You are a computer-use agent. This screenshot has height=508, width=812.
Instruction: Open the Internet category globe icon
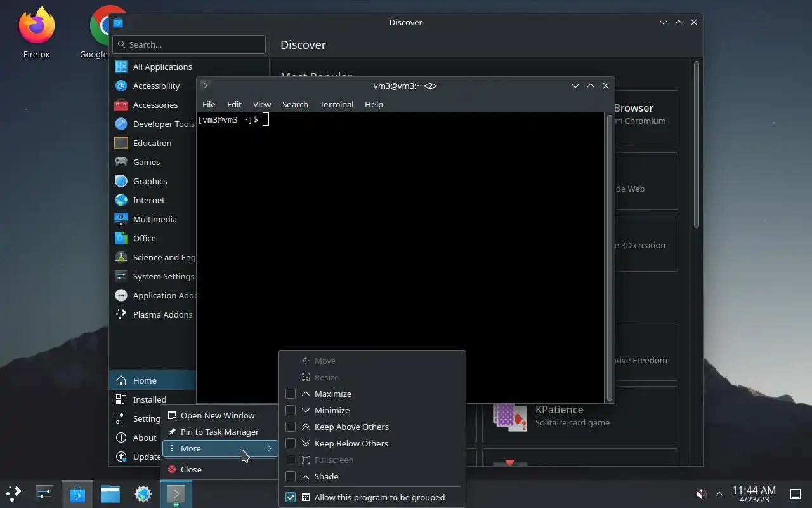point(121,200)
